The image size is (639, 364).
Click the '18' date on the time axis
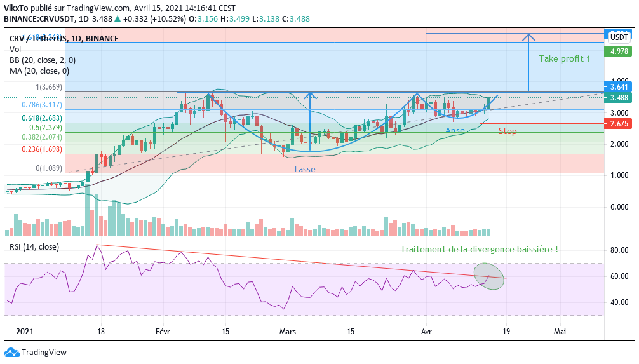pyautogui.click(x=100, y=332)
